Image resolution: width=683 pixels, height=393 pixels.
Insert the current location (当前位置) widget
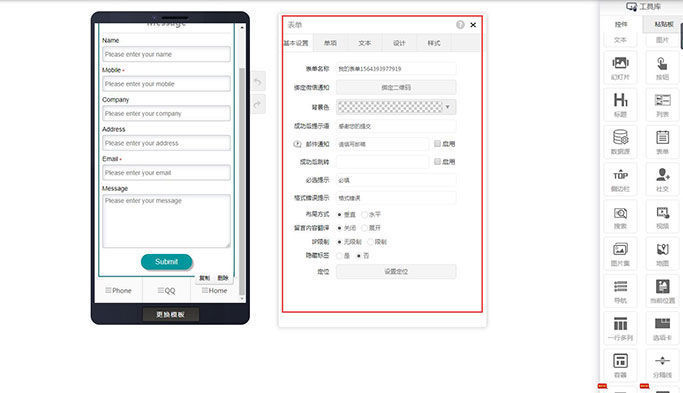[662, 291]
